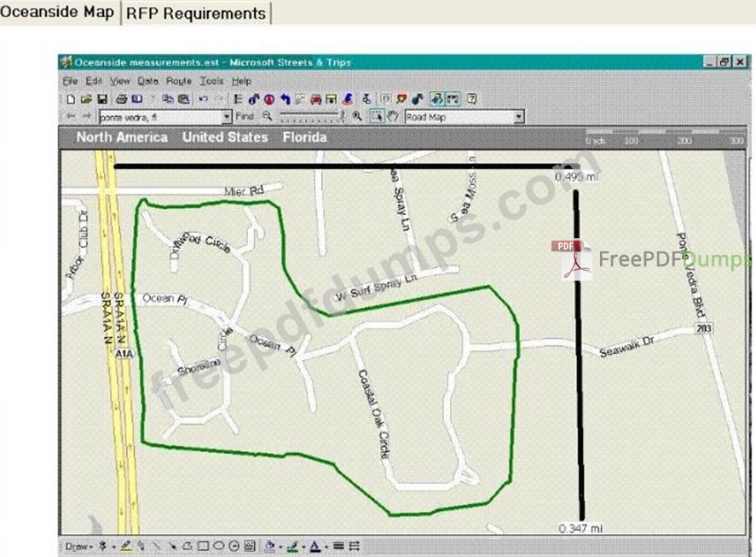Click the fill color paint bucket swatch

(x=269, y=546)
